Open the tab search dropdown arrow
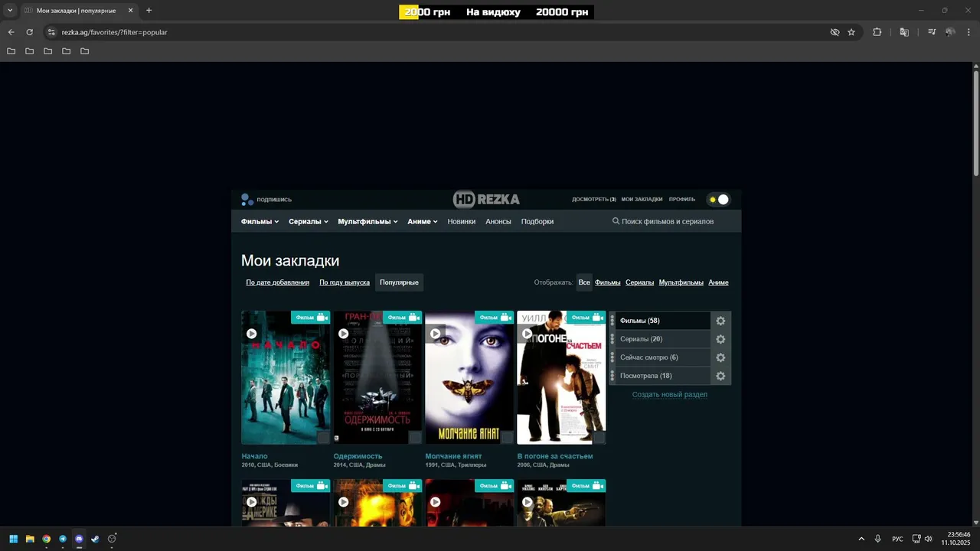The height and width of the screenshot is (551, 980). tap(10, 11)
